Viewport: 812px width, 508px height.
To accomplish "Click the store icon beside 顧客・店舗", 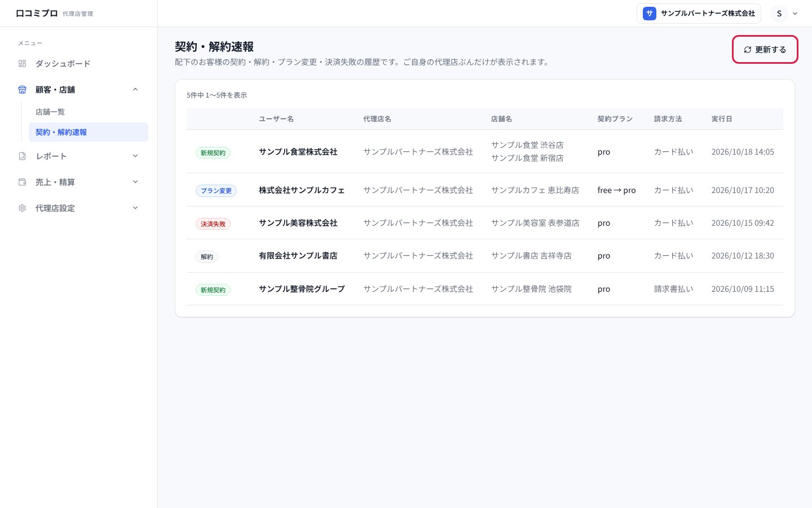I will pyautogui.click(x=23, y=90).
